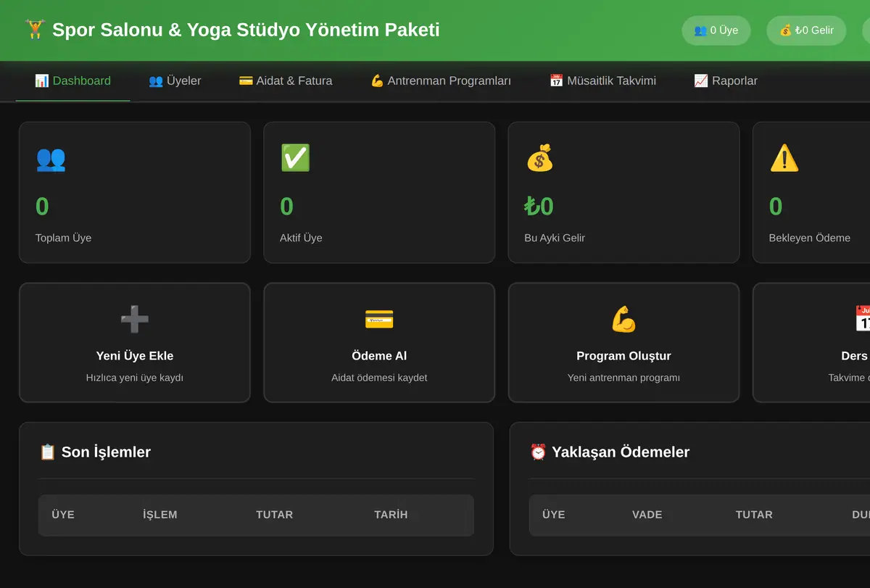
Task: Click the money bag icon on Bu Ayki Gelir
Action: [x=539, y=158]
